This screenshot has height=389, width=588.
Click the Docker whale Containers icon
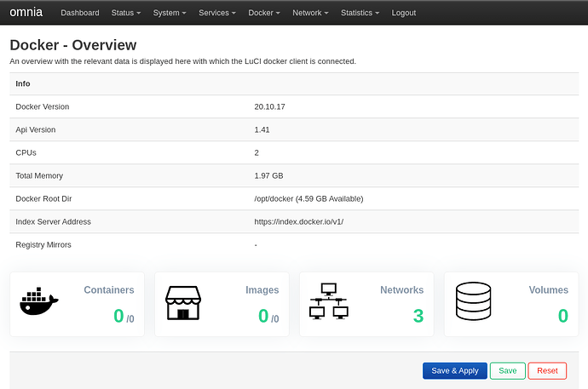tap(39, 301)
